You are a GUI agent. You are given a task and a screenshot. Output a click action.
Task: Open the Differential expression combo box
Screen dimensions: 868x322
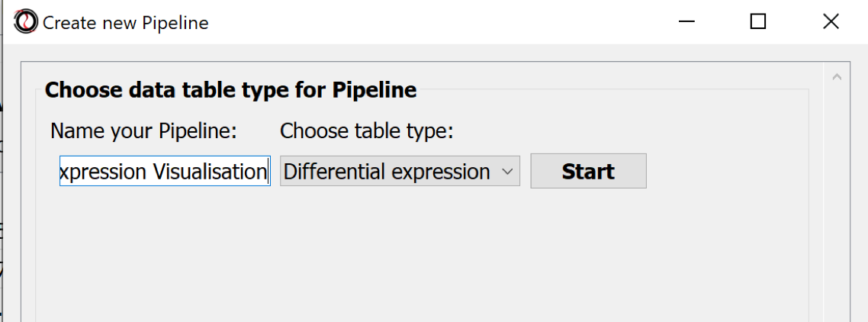[x=387, y=172]
